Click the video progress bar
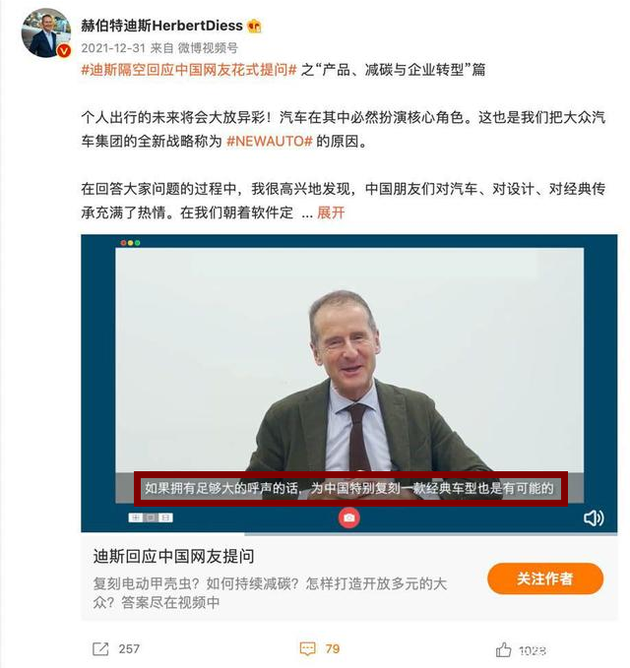The image size is (630, 668). [x=349, y=533]
